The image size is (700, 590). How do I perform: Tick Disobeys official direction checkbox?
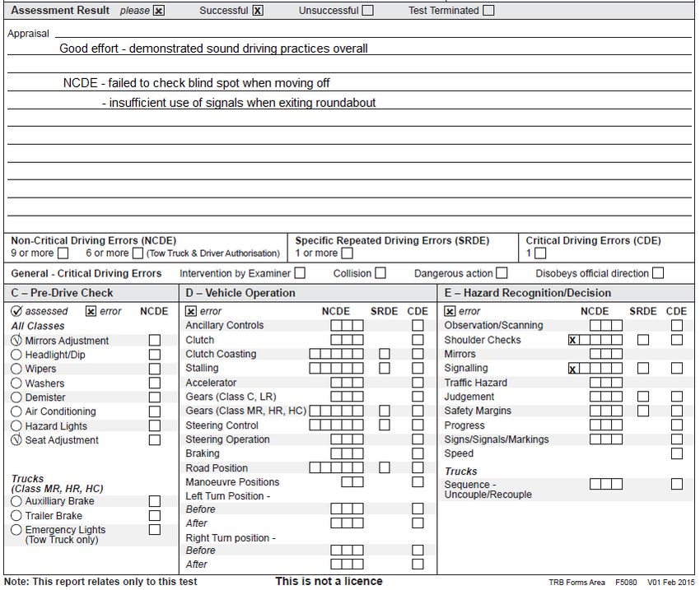(x=658, y=273)
